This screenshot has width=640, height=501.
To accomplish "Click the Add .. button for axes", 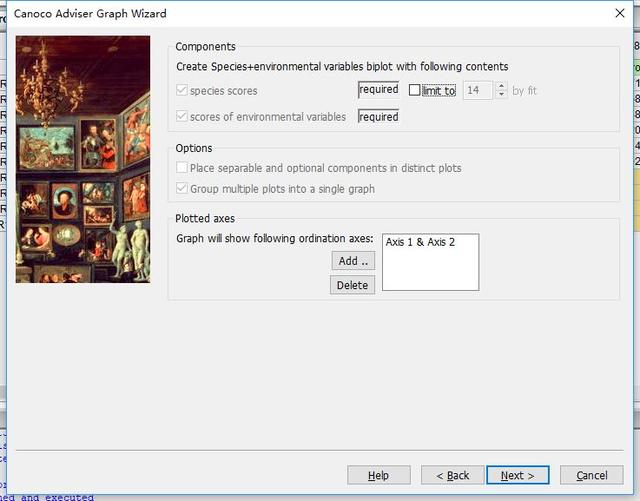I will [353, 261].
